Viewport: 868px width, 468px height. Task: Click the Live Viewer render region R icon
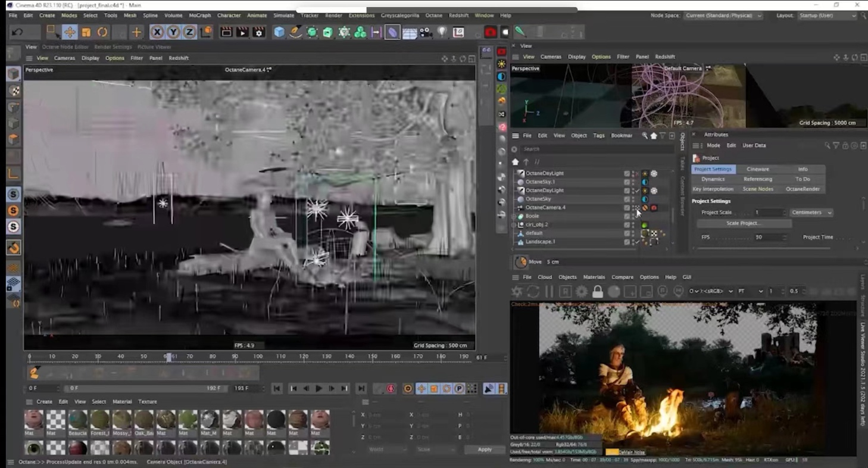(x=565, y=291)
